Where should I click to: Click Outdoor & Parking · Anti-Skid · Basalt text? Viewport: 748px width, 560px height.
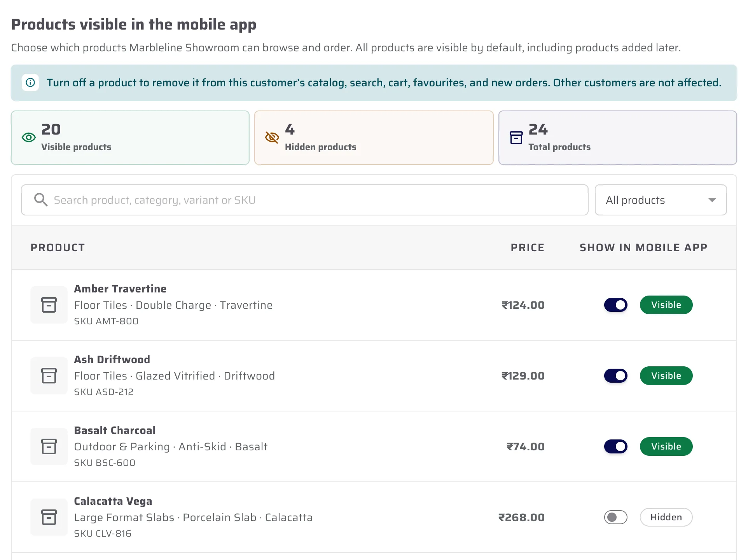(x=171, y=447)
